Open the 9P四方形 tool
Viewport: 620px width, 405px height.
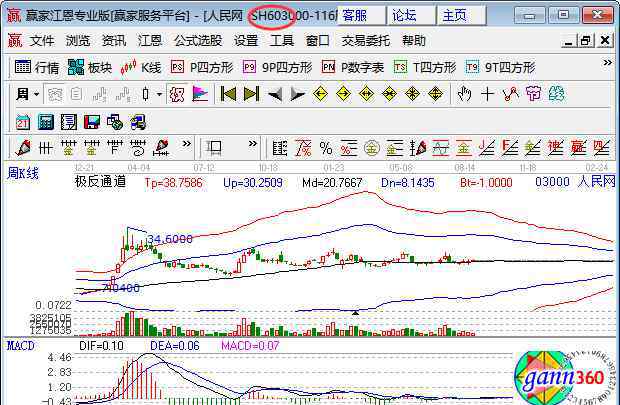[277, 67]
